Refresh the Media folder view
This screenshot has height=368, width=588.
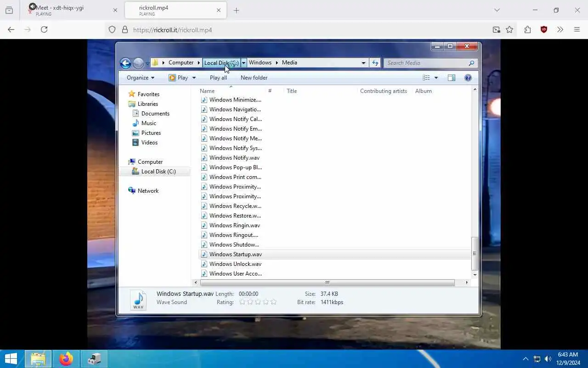pos(375,63)
